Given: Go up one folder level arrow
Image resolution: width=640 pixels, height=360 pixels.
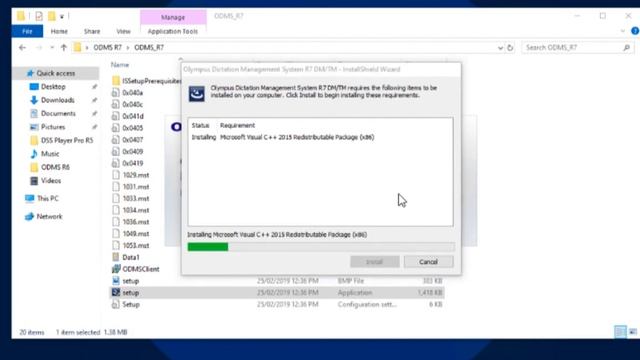Looking at the screenshot, I should 64,48.
